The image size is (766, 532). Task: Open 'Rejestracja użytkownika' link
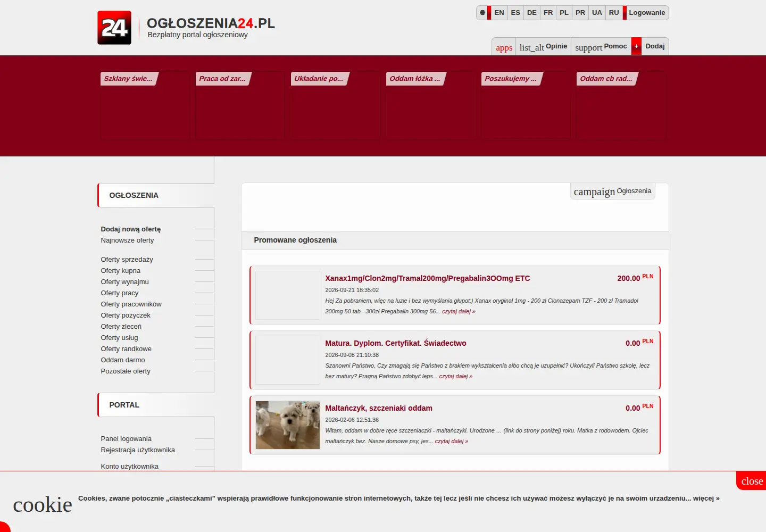[138, 450]
